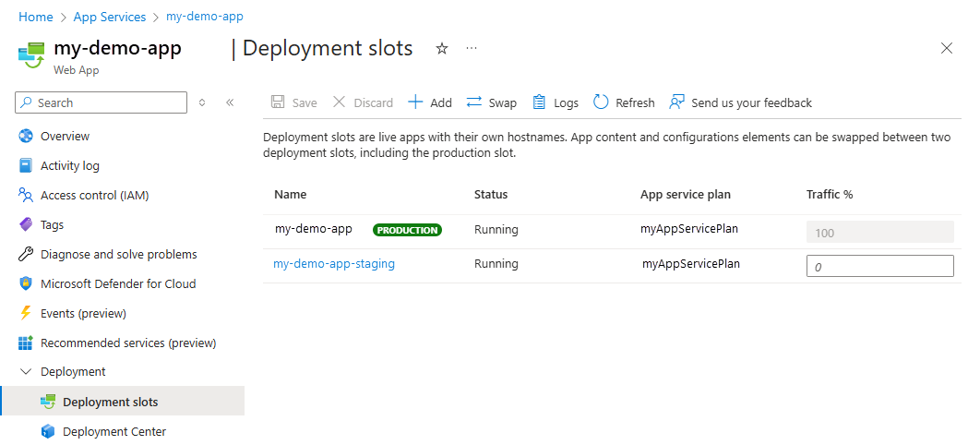
Task: Pin page with the favorite star icon
Action: click(x=442, y=49)
